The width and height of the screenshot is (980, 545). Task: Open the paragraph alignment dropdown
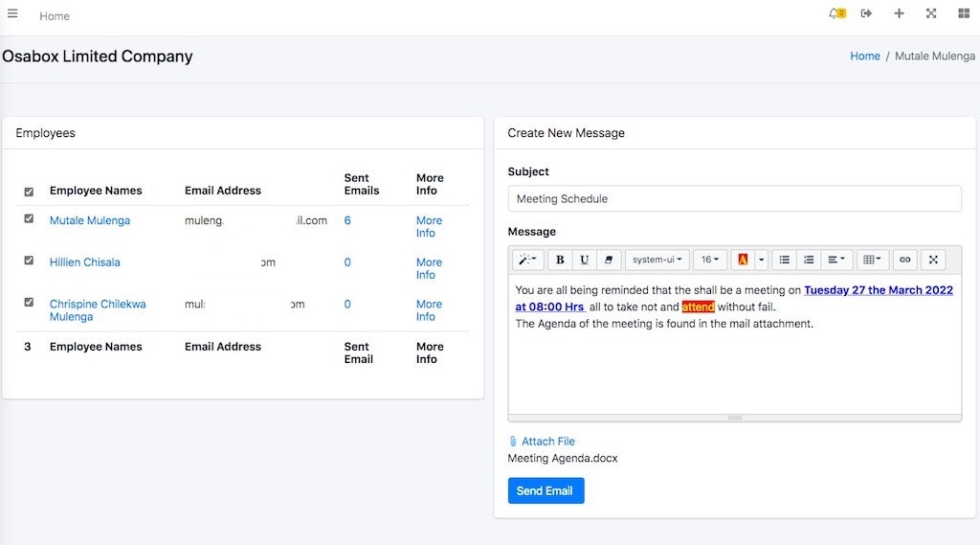(836, 260)
